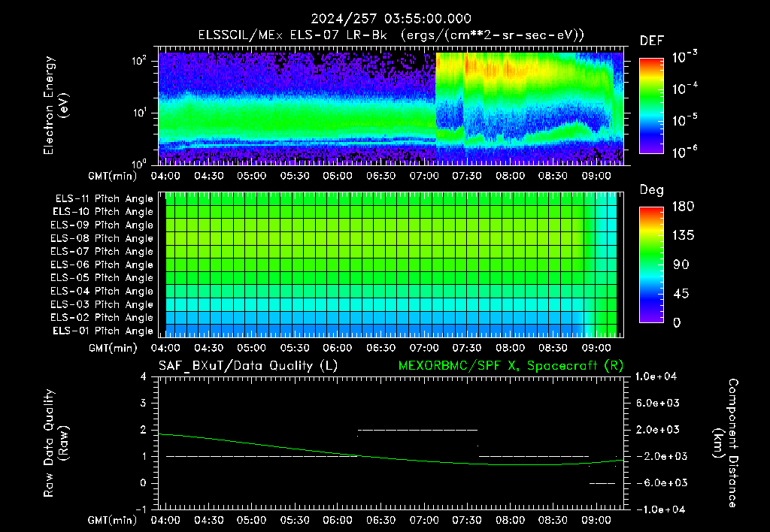Click the 90 value on Deg scale
The height and width of the screenshot is (532, 770).
coord(681,264)
